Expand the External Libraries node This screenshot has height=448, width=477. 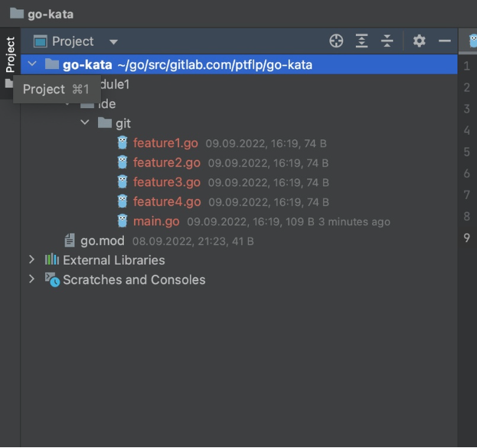click(31, 260)
